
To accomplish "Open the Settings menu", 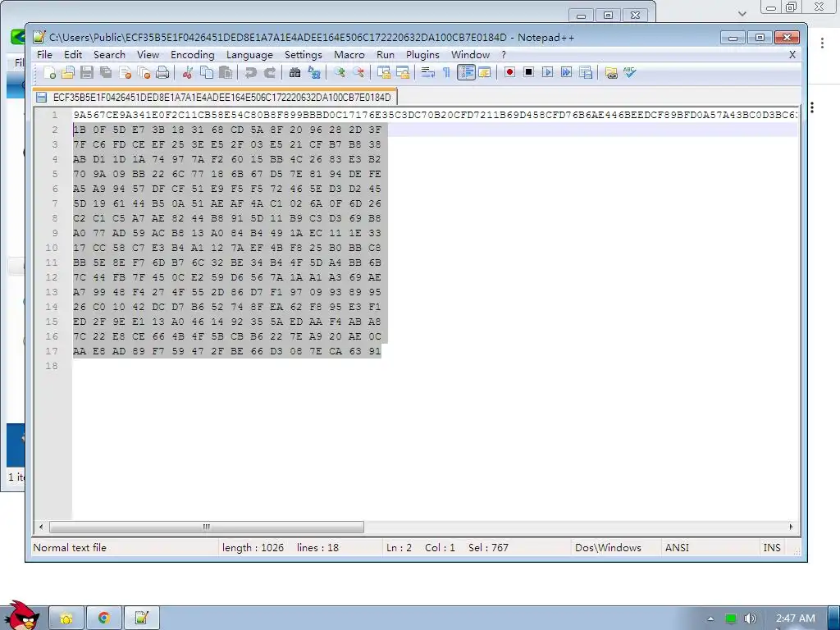I will pos(304,55).
